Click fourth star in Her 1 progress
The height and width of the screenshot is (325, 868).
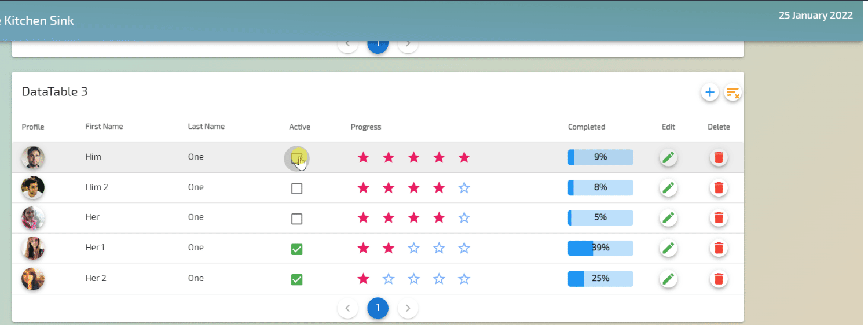point(439,248)
